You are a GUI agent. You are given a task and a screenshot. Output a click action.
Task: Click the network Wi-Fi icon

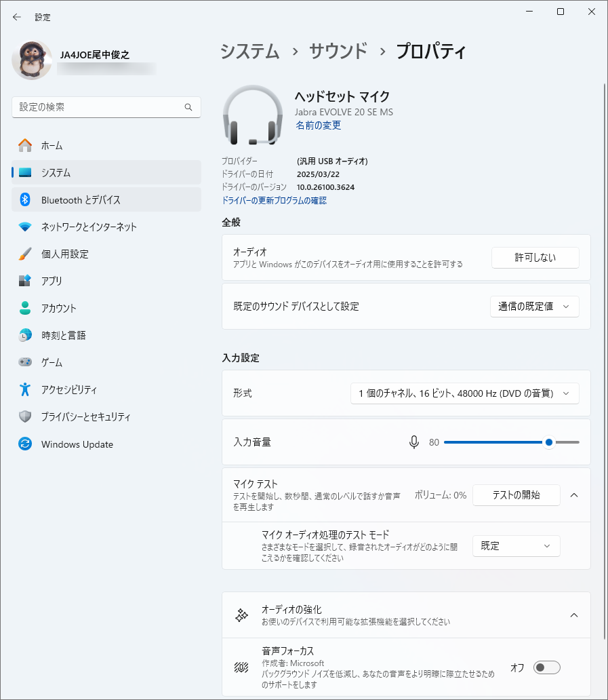click(25, 227)
